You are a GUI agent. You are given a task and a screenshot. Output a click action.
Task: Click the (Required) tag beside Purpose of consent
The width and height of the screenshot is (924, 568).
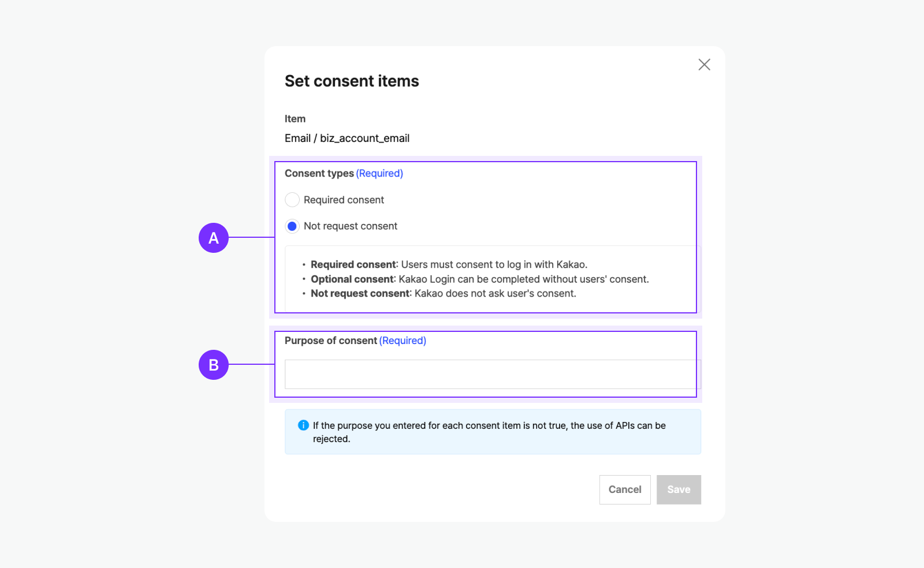(x=403, y=341)
